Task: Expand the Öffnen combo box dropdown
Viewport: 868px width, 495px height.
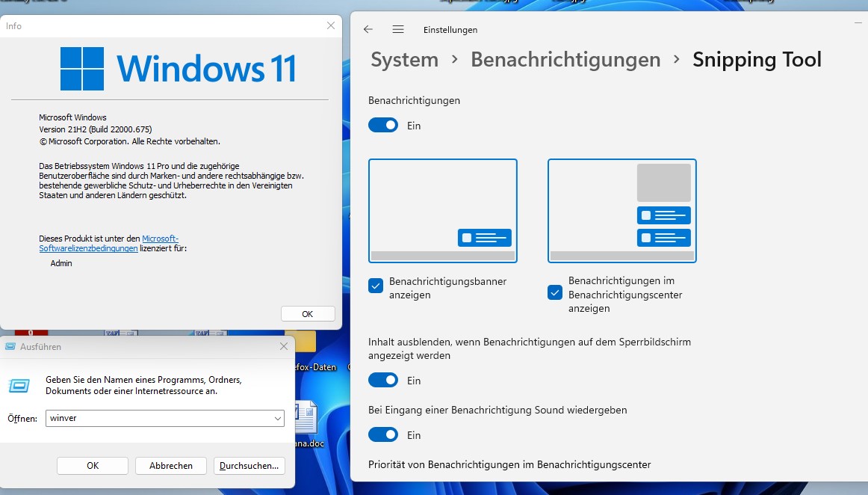Action: (277, 419)
